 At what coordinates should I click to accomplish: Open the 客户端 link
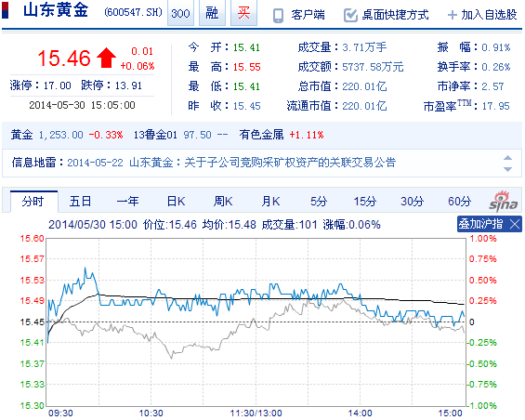click(x=308, y=15)
